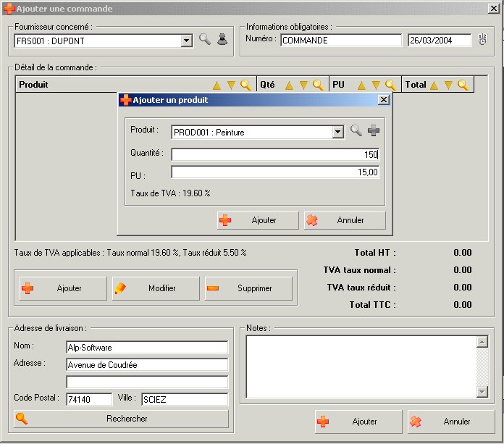Screen dimensions: 504x444
Task: Open supplier details via the person icon
Action: (x=222, y=39)
